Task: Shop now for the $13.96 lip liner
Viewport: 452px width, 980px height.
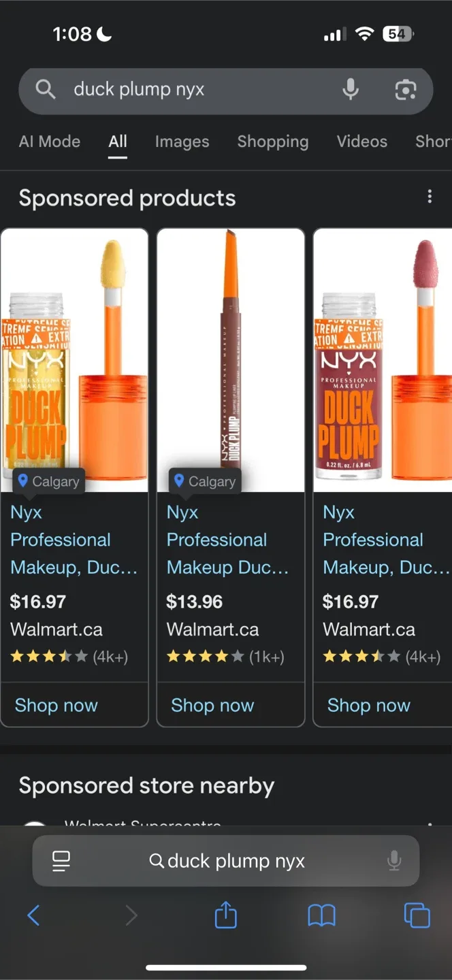Action: [x=212, y=705]
